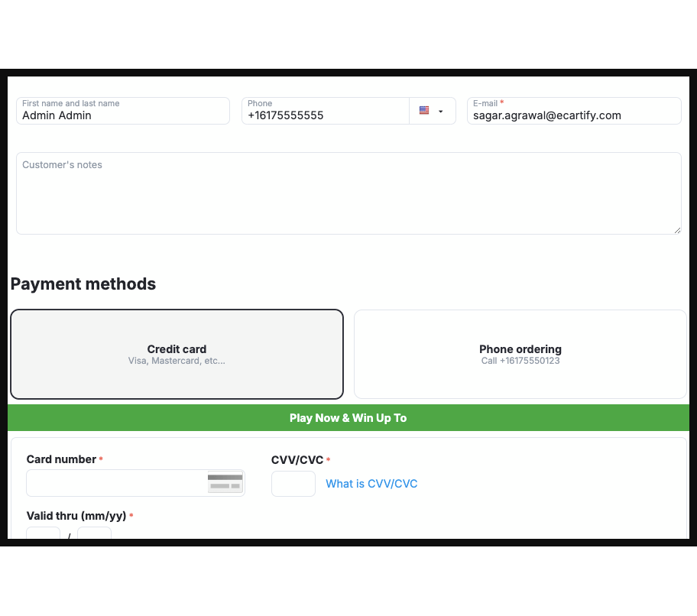Focus the Card number input box
The height and width of the screenshot is (616, 697).
116,484
